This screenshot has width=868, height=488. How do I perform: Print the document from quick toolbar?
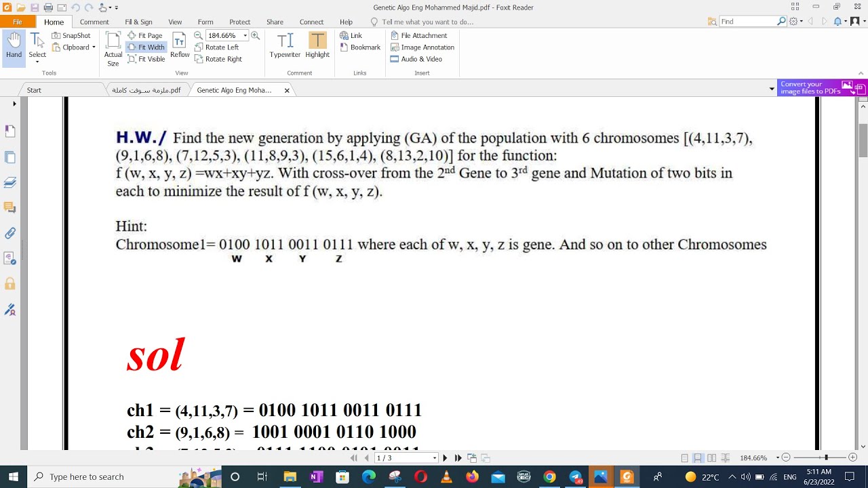pos(48,7)
